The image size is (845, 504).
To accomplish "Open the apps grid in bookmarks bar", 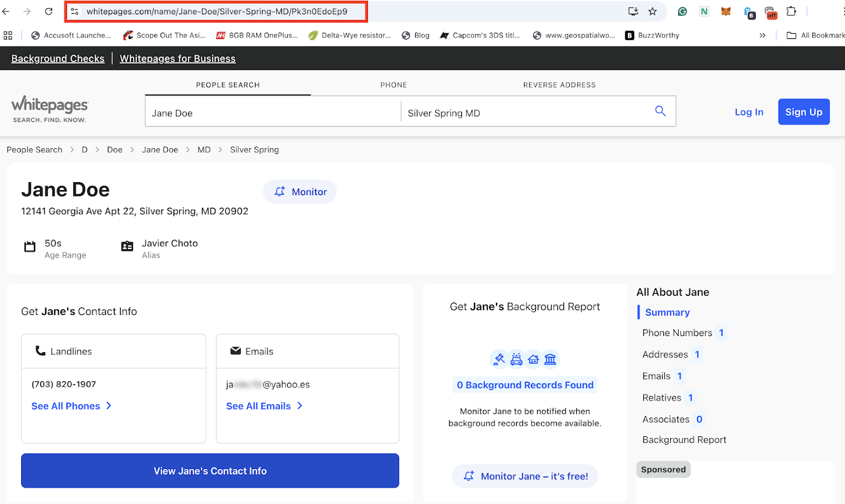I will pos(8,36).
